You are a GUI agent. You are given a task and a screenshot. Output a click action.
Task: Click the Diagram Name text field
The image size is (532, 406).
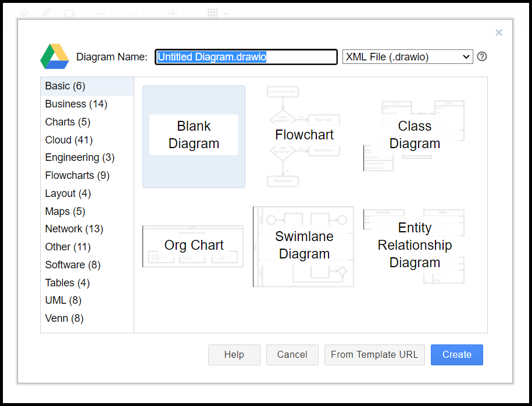247,57
